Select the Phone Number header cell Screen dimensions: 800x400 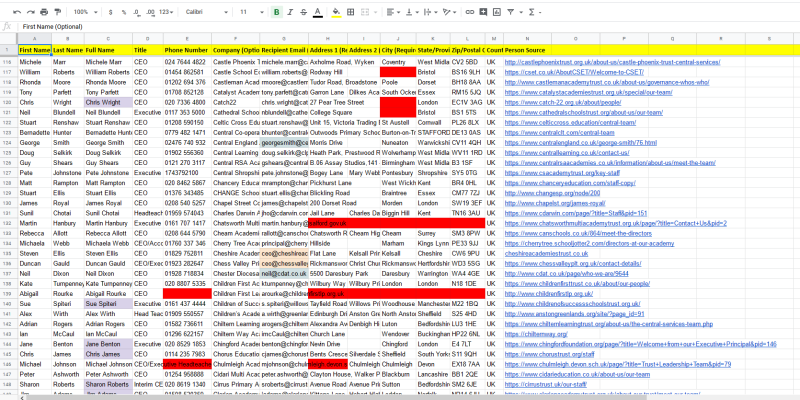click(187, 50)
